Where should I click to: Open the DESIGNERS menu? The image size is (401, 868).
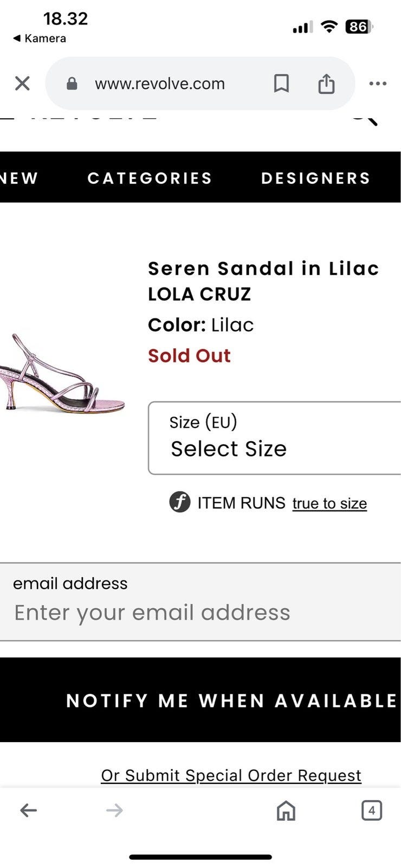(x=316, y=178)
